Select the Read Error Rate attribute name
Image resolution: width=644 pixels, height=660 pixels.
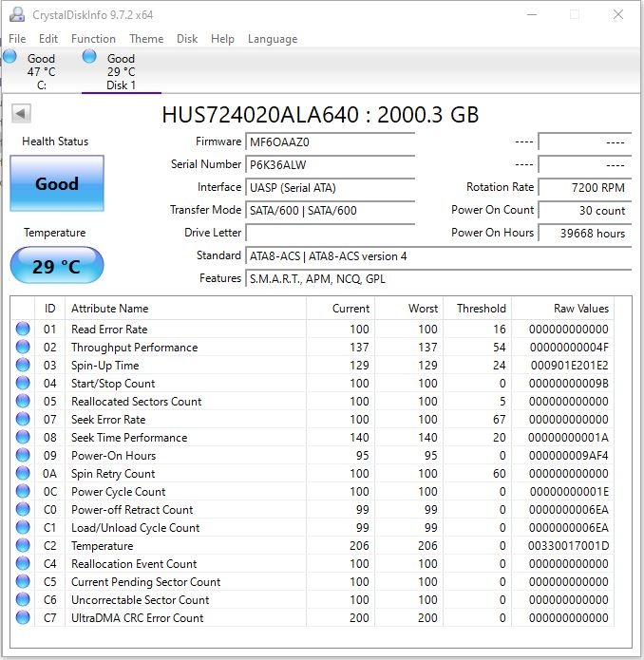109,330
